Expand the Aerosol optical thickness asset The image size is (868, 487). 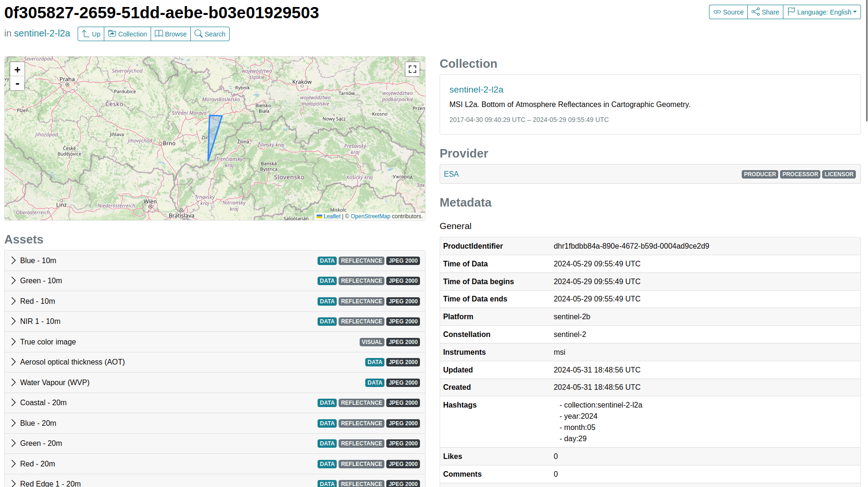(72, 362)
